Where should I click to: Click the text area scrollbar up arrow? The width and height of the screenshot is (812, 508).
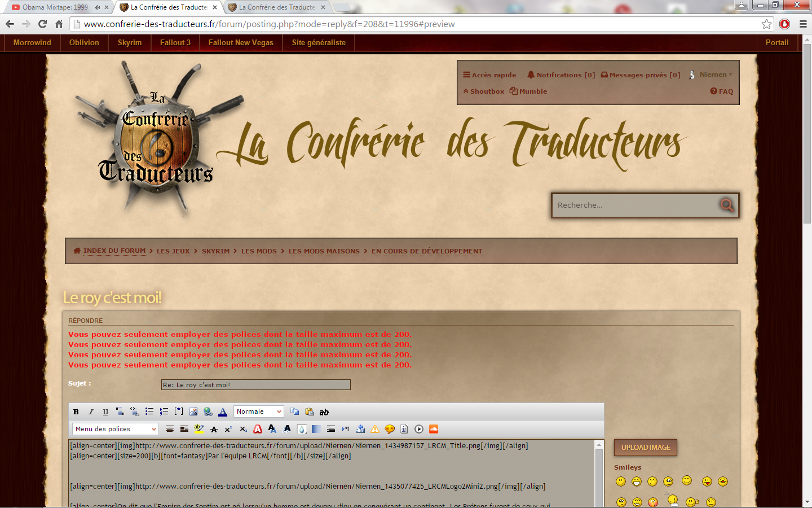pyautogui.click(x=599, y=445)
